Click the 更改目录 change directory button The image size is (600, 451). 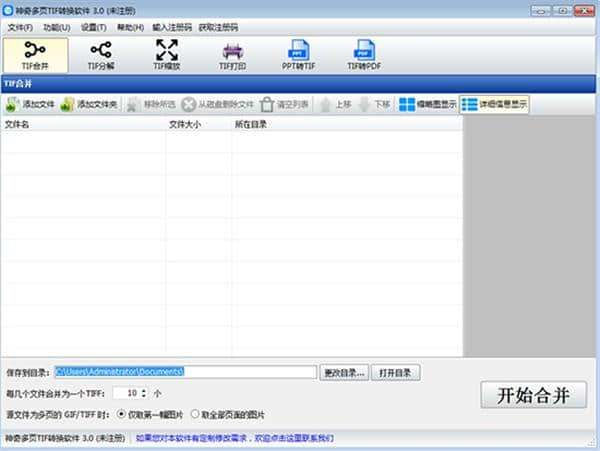345,372
